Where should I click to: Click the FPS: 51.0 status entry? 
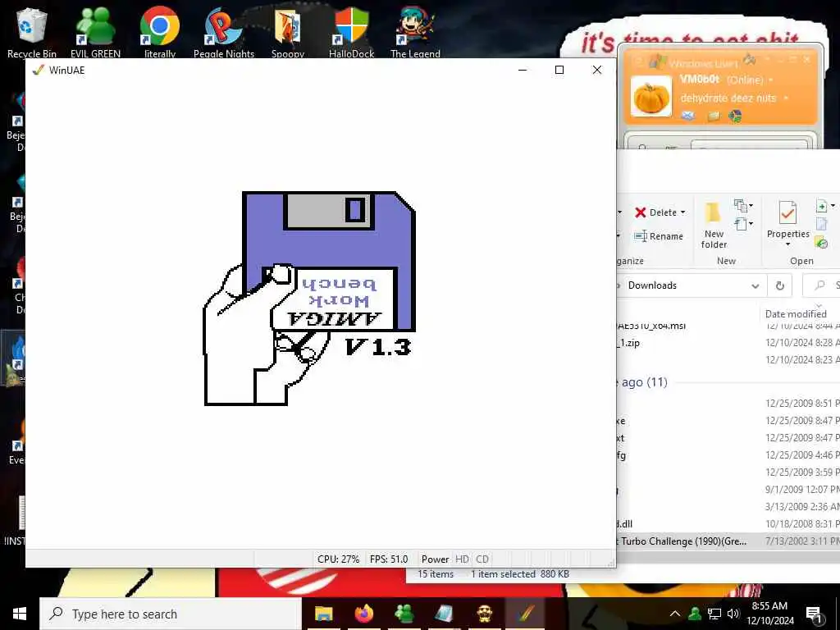389,559
